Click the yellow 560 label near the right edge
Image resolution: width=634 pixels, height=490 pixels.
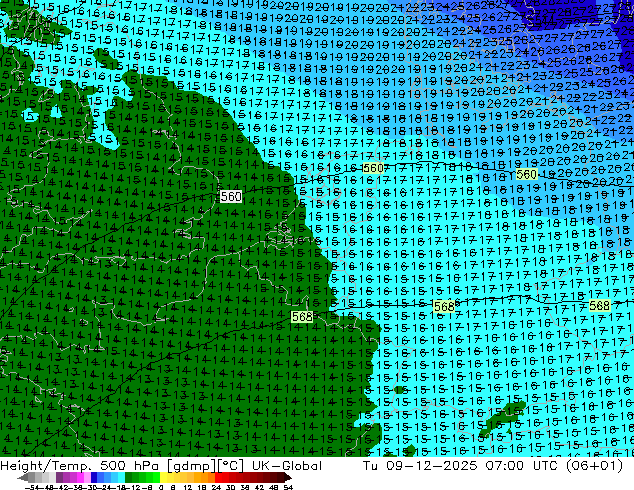point(526,174)
